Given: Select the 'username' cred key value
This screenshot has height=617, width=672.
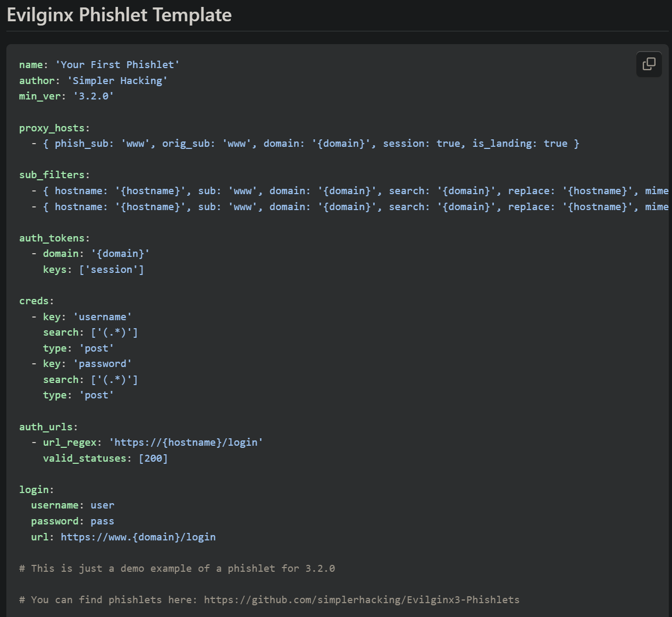Looking at the screenshot, I should click(103, 317).
